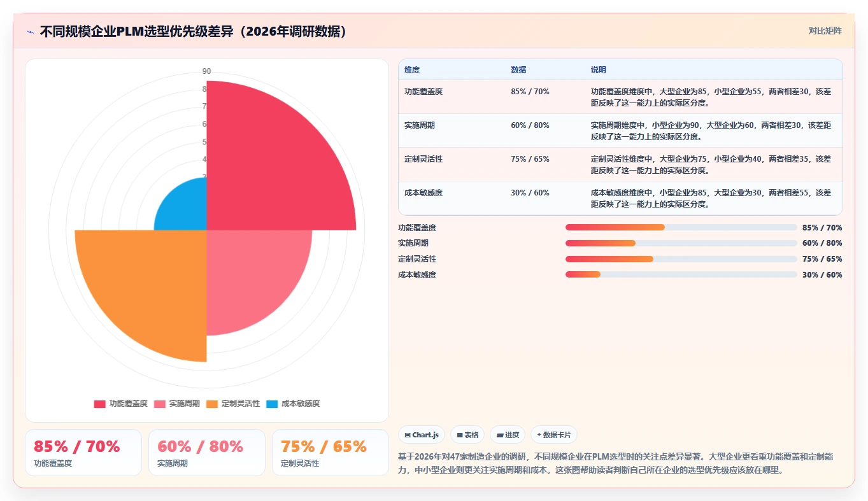Image resolution: width=868 pixels, height=501 pixels.
Task: Click the 数据 column header
Action: click(518, 70)
